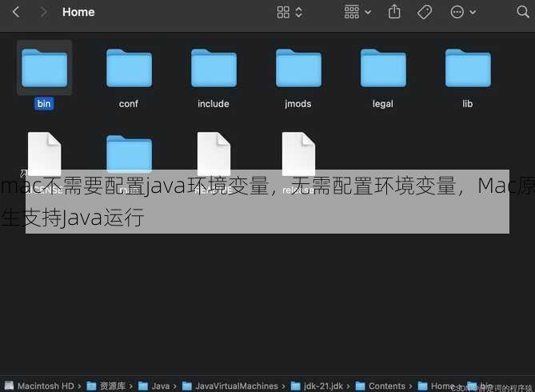
Task: Select the release file icon
Action: tap(298, 154)
